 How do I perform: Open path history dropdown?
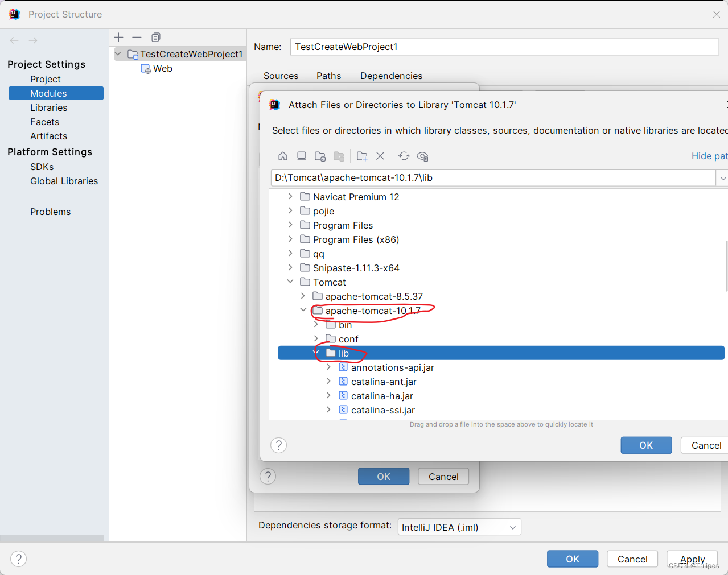point(722,178)
